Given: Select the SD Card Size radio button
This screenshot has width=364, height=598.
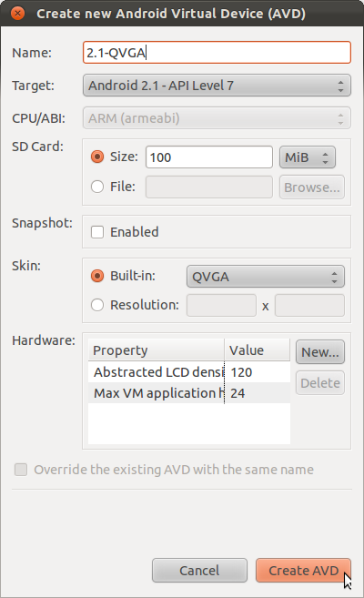Looking at the screenshot, I should (97, 157).
